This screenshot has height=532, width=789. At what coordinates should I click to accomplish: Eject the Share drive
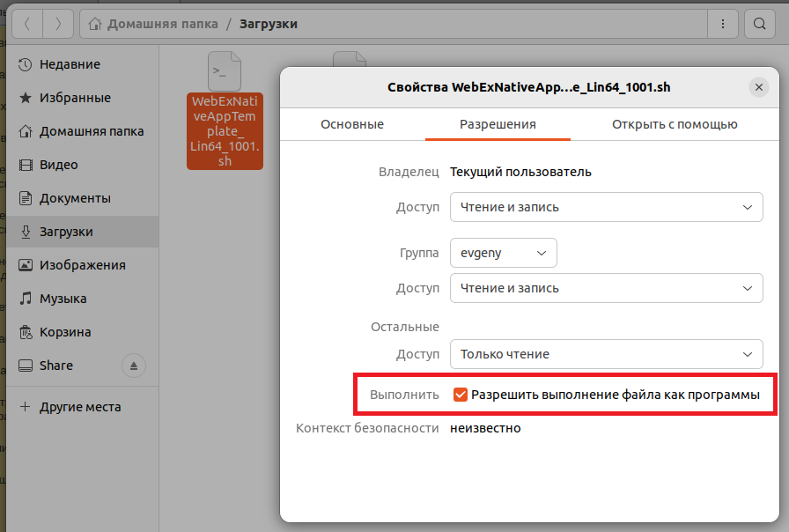[x=133, y=365]
